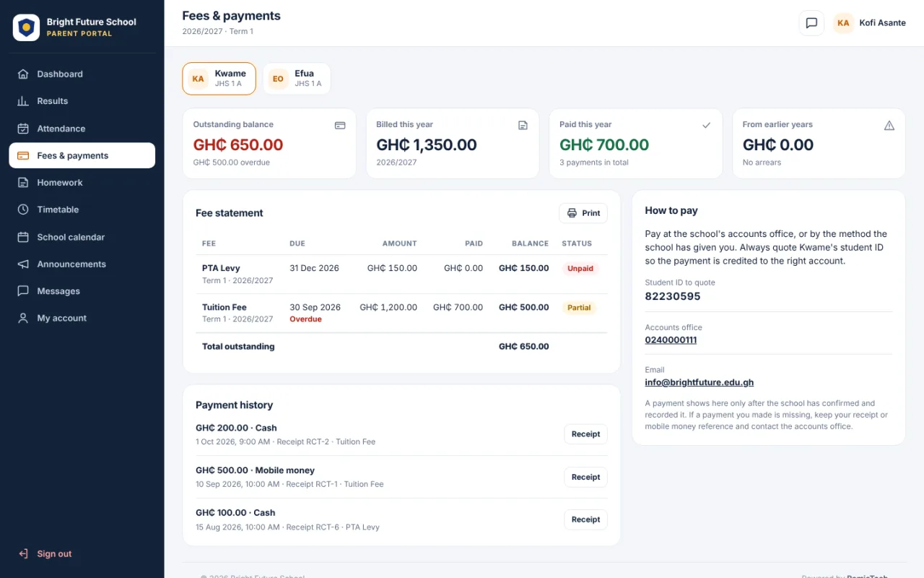Image resolution: width=924 pixels, height=578 pixels.
Task: Print the fee statement
Action: point(583,213)
